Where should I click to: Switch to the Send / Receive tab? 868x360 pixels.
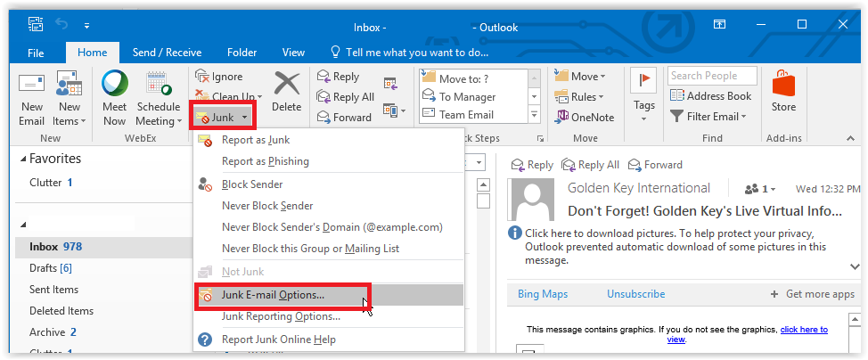(x=167, y=53)
